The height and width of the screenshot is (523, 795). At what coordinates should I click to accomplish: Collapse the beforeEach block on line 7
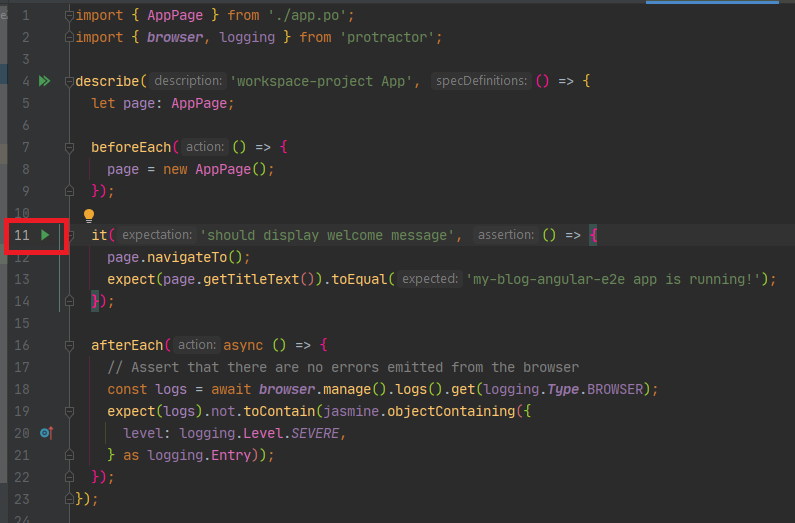[69, 147]
